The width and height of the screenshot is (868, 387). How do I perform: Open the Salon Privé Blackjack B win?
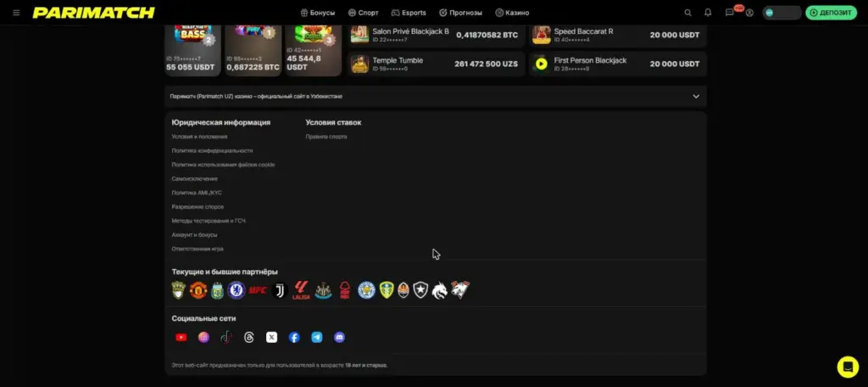pyautogui.click(x=437, y=35)
